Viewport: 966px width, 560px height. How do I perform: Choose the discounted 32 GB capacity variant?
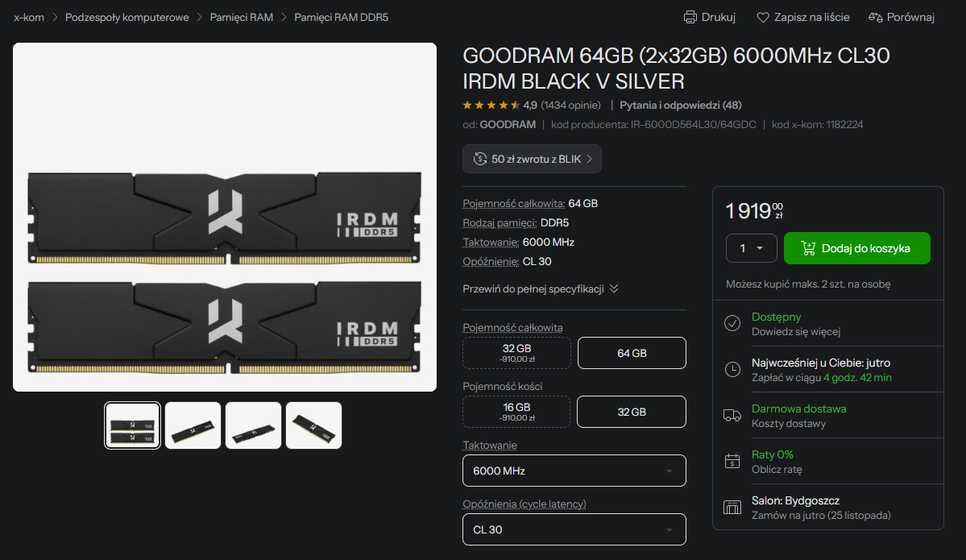click(516, 353)
